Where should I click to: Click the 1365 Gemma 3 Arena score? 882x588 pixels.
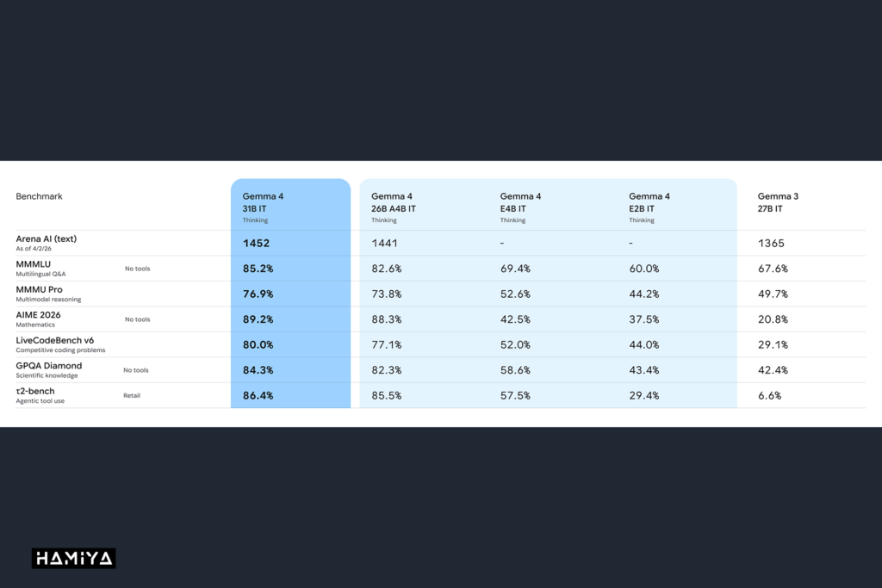click(771, 243)
